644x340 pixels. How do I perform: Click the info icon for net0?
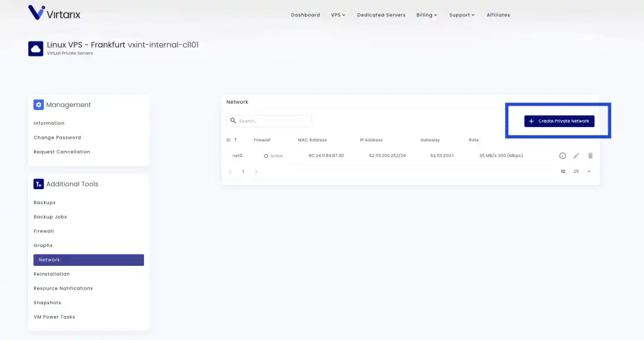563,156
